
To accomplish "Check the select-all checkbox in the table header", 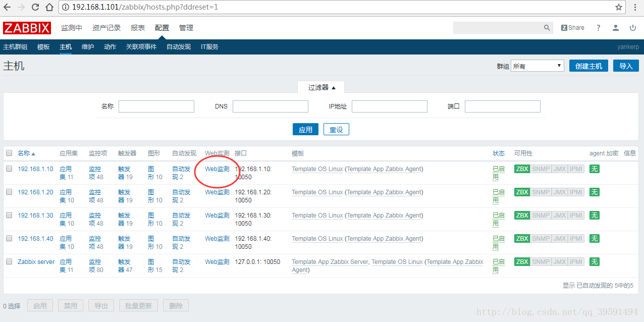I will 9,153.
